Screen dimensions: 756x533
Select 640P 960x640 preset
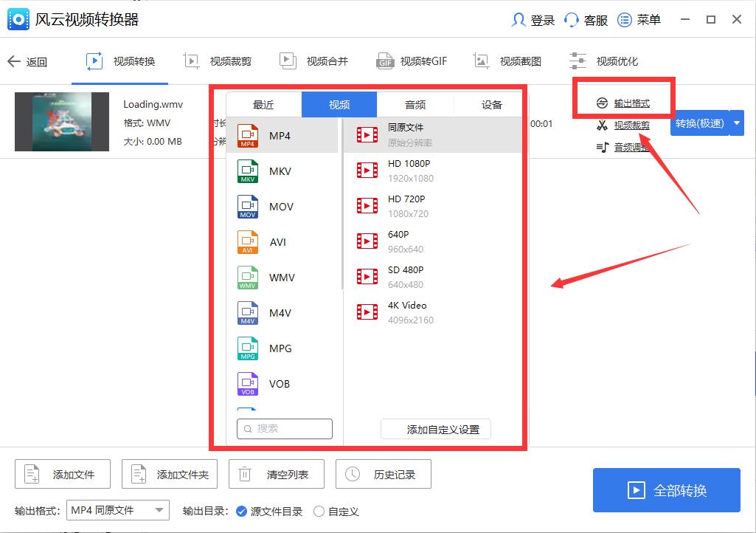click(x=433, y=241)
